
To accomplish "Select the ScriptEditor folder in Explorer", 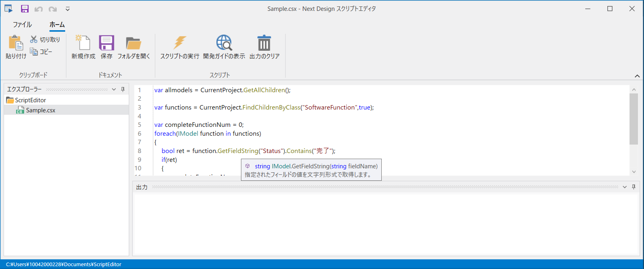I will click(x=66, y=100).
